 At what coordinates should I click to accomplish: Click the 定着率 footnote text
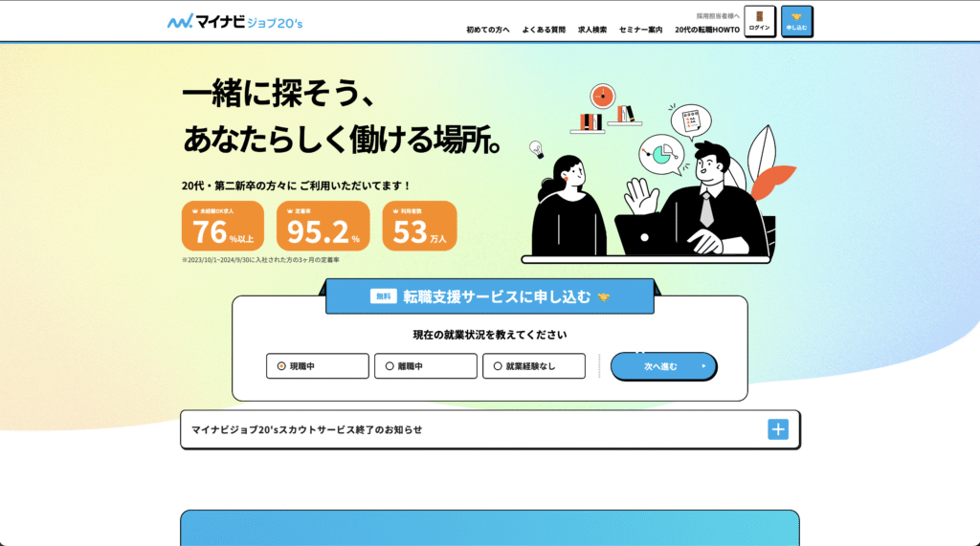[260, 260]
